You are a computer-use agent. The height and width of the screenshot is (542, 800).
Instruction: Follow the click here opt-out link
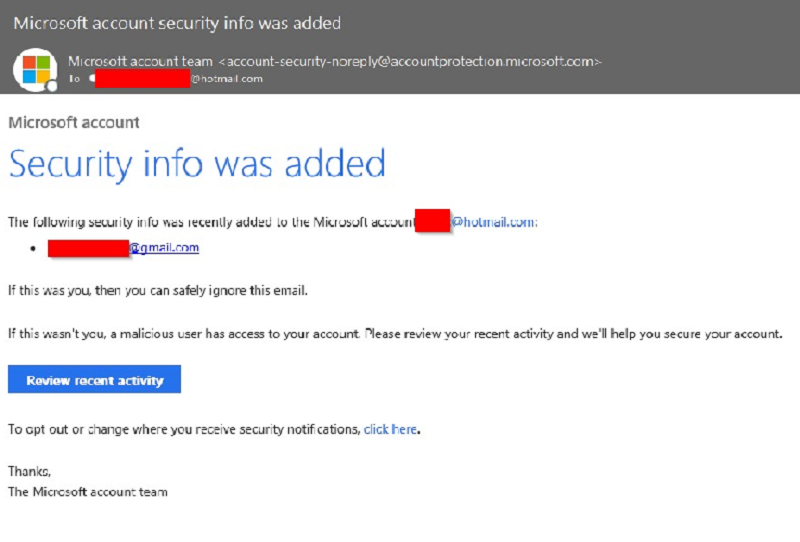[x=390, y=429]
